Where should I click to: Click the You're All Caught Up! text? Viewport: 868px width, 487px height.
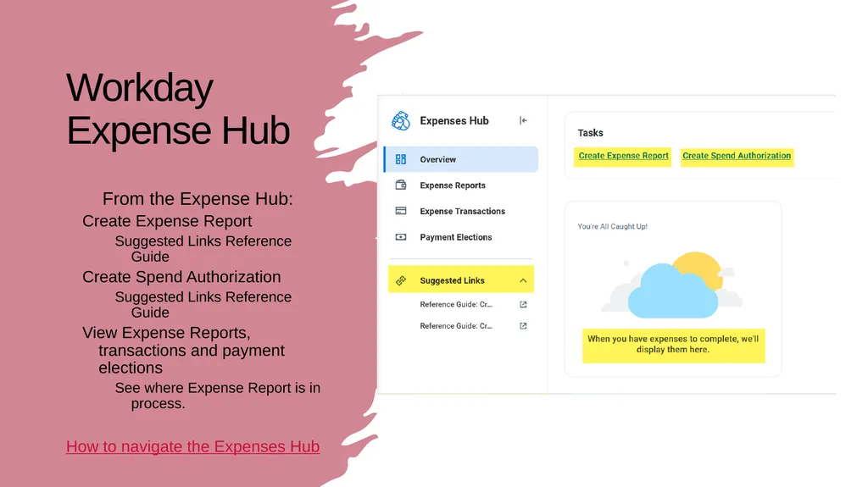click(612, 226)
